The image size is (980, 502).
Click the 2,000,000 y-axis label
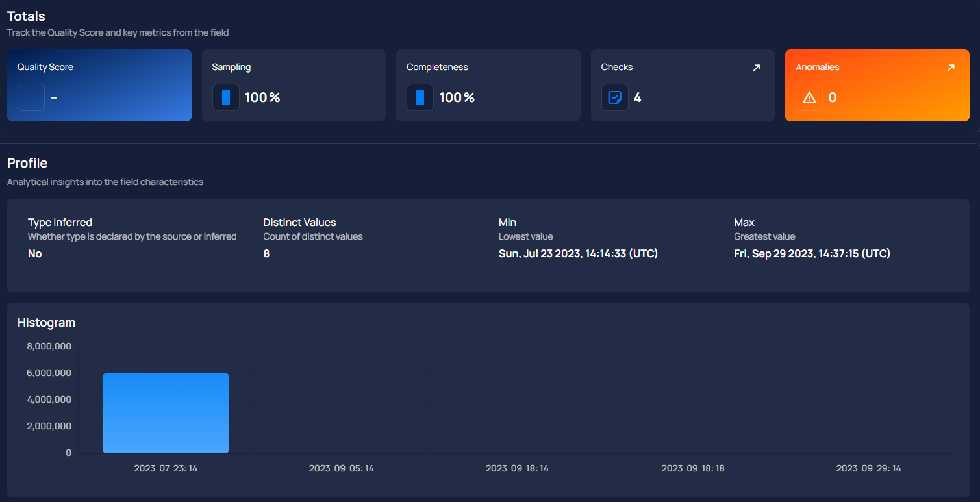pos(49,426)
